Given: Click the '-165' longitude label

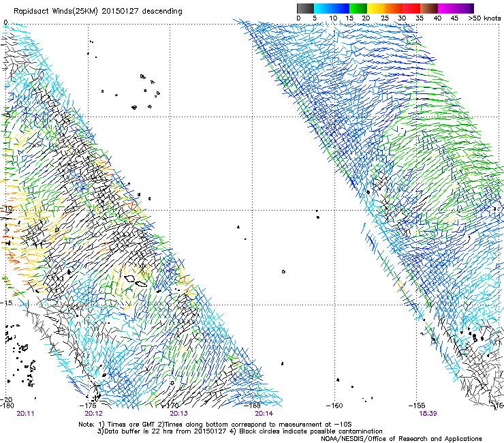Looking at the screenshot, I should 252,406.
